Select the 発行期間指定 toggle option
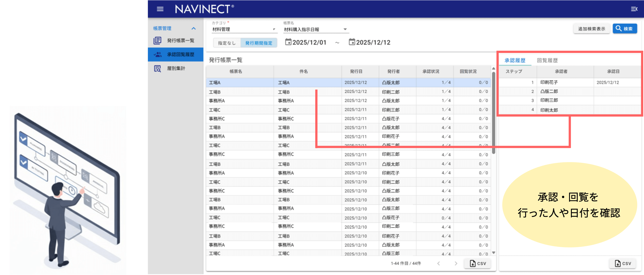Viewport: 644px width, 275px height. pyautogui.click(x=259, y=43)
